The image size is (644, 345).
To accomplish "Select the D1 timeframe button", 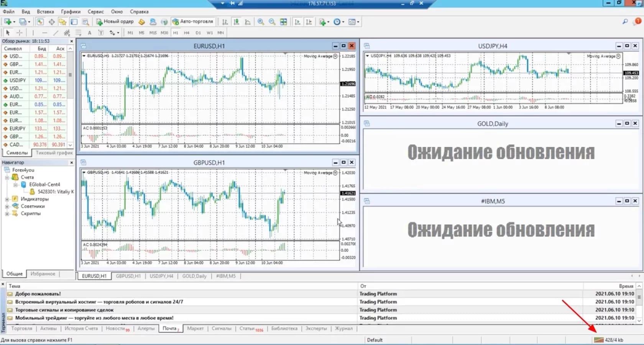I will coord(198,33).
